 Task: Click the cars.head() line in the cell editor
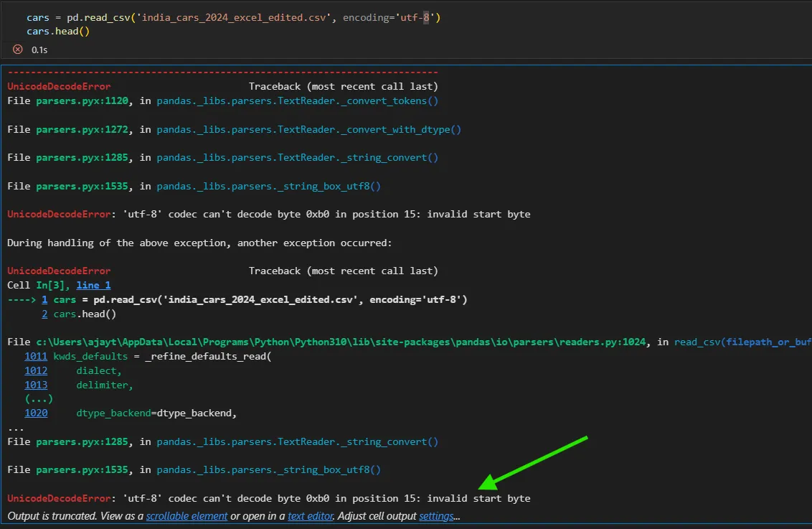coord(58,31)
